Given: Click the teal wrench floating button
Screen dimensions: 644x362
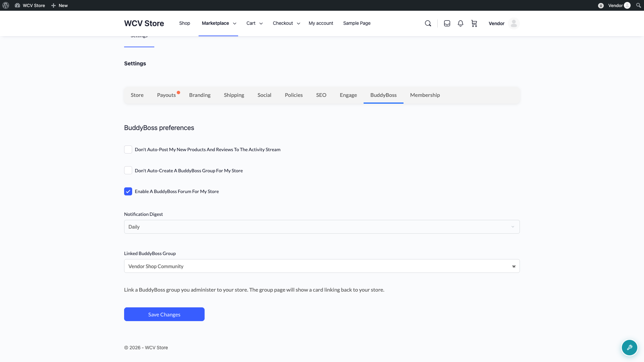Looking at the screenshot, I should (630, 348).
